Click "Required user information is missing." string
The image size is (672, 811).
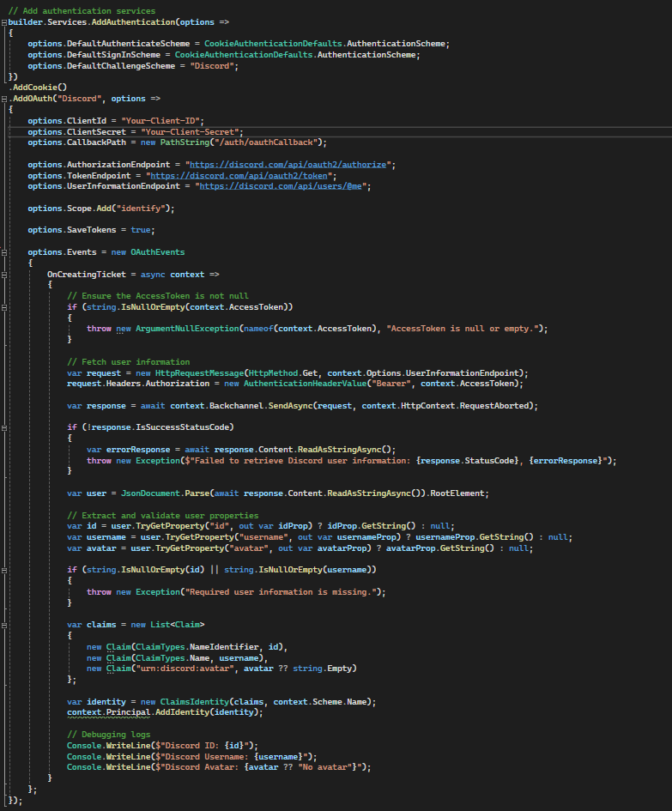pos(281,592)
